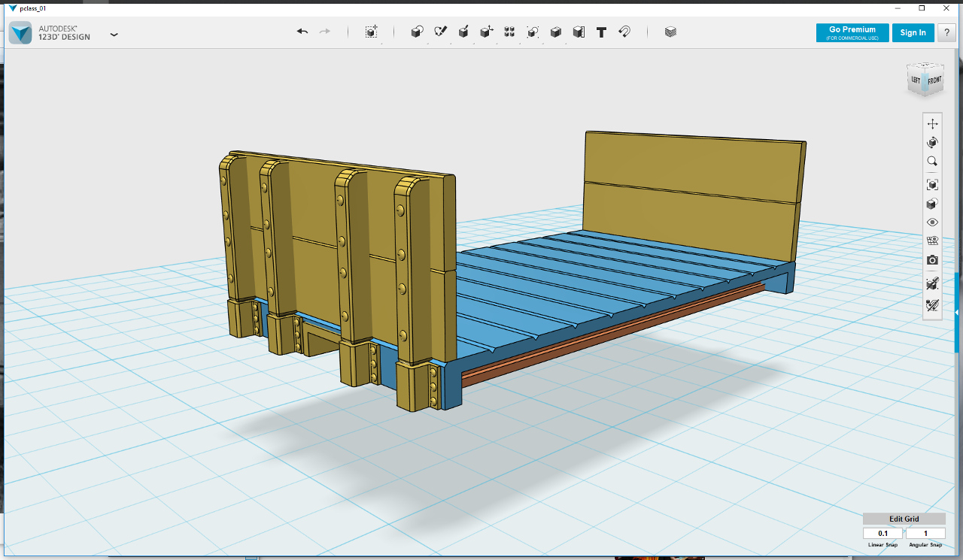Viewport: 963px width, 560px height.
Task: Open the 123D Design application menu dropdown
Action: click(x=114, y=35)
